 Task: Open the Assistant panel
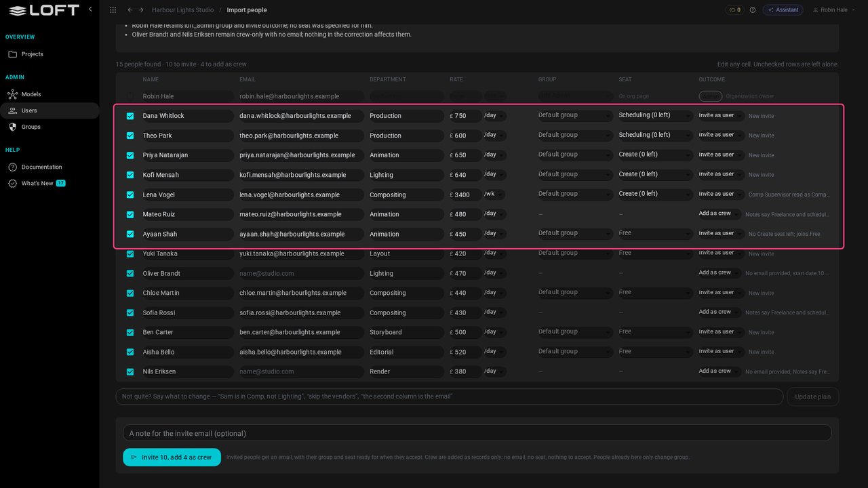coord(783,10)
